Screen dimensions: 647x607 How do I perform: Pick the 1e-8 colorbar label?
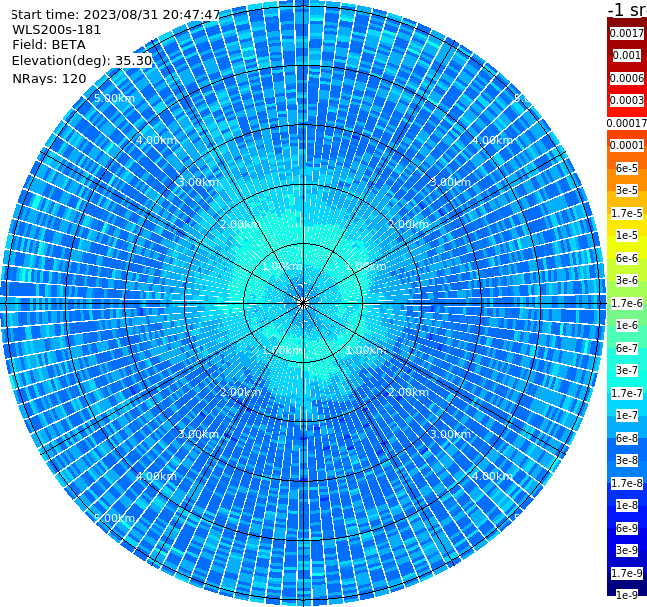pos(627,505)
